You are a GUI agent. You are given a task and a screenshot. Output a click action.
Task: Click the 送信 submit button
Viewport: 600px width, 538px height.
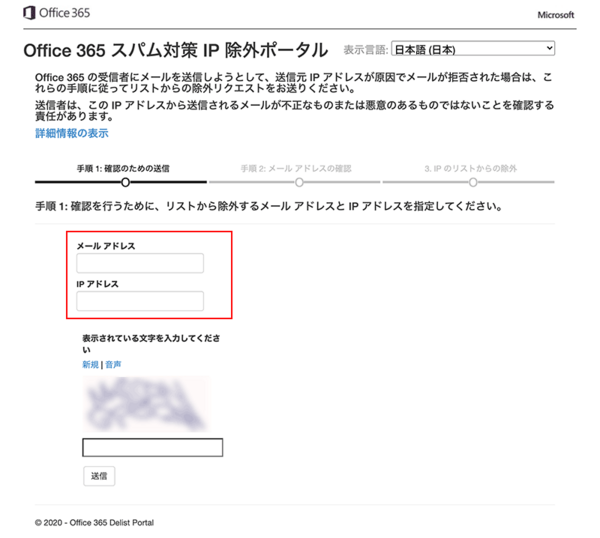point(99,476)
